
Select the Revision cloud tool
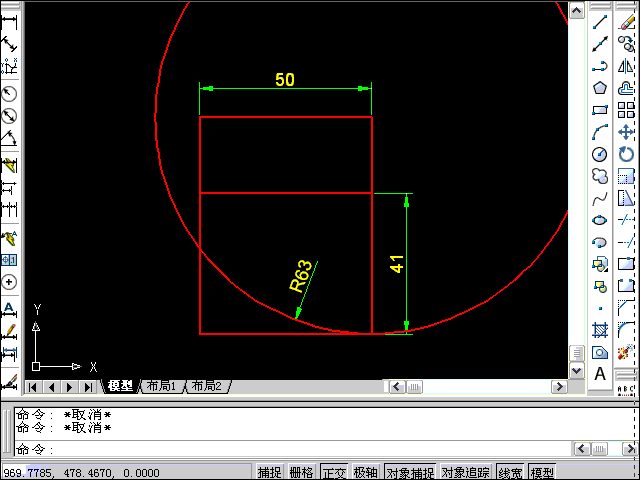600,176
